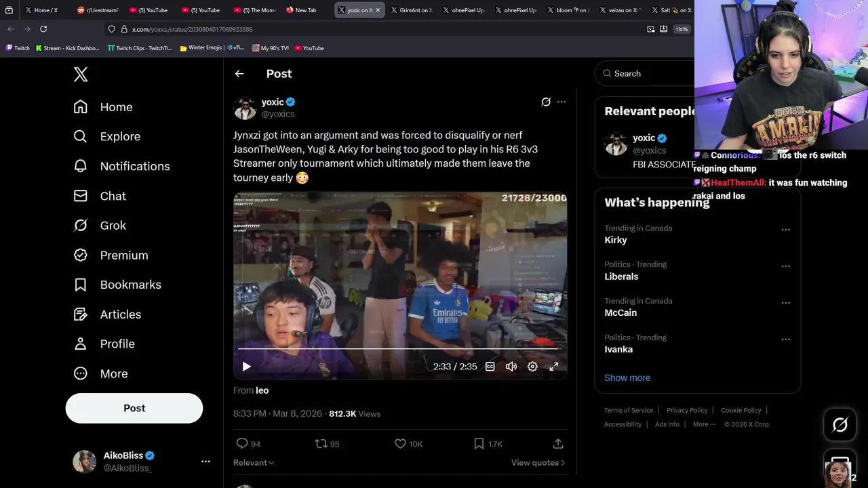
Task: Switch to GrimAnt on X tab
Action: 412,10
